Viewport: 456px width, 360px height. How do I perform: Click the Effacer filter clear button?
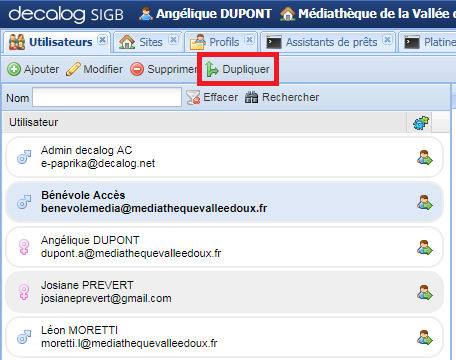point(212,97)
